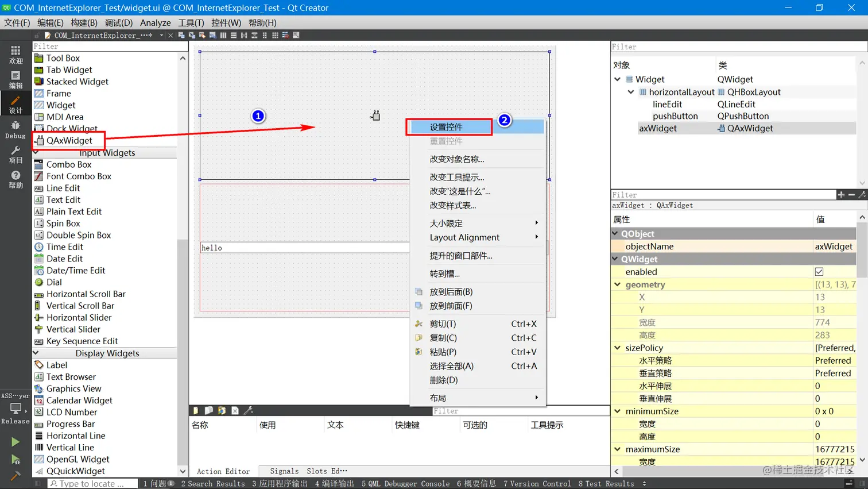Open the 文件(F) menu

[17, 22]
